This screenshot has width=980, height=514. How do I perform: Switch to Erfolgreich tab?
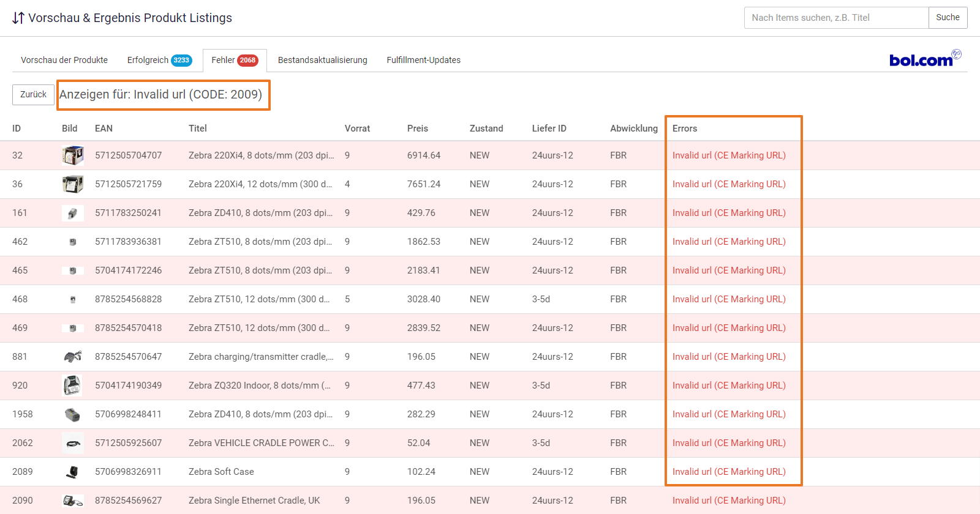pos(159,60)
